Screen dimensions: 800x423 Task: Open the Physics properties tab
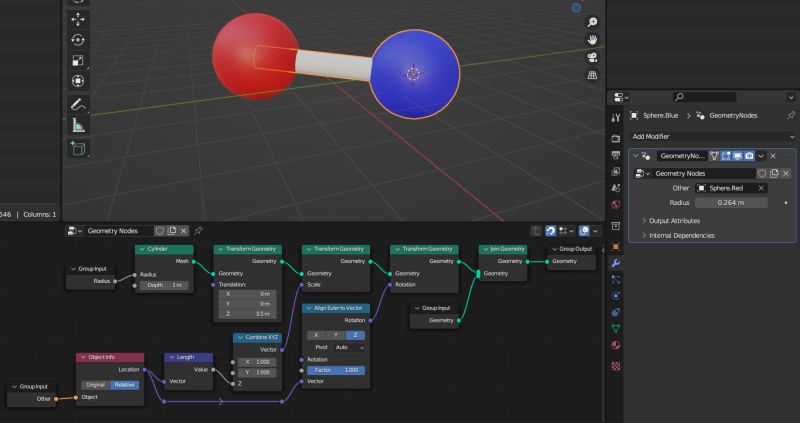tap(616, 296)
